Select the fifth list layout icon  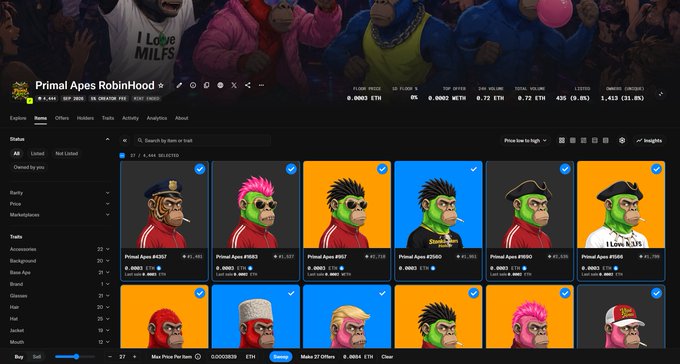click(x=606, y=141)
